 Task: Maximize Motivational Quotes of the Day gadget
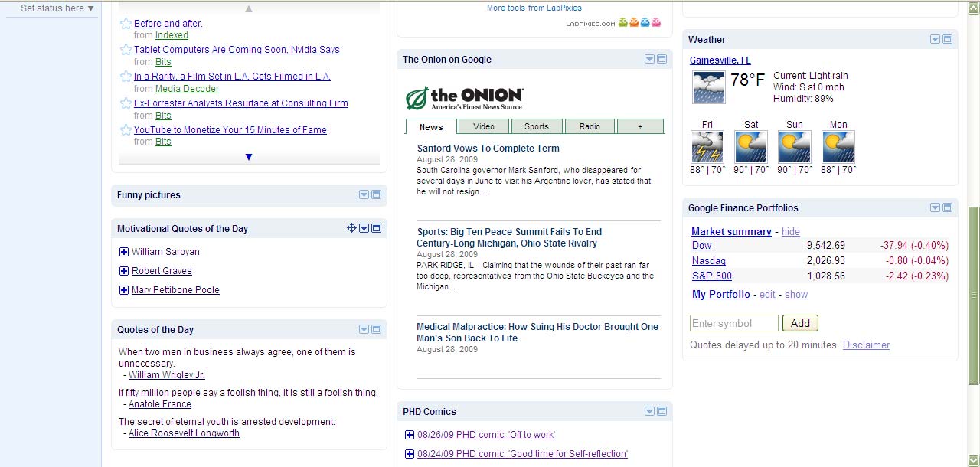point(377,228)
